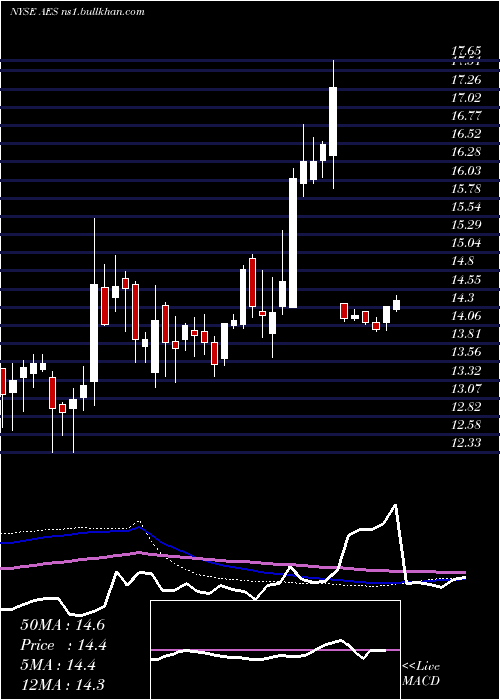Click the 5MA : 14.4 readout
500x700 pixels.
click(58, 666)
